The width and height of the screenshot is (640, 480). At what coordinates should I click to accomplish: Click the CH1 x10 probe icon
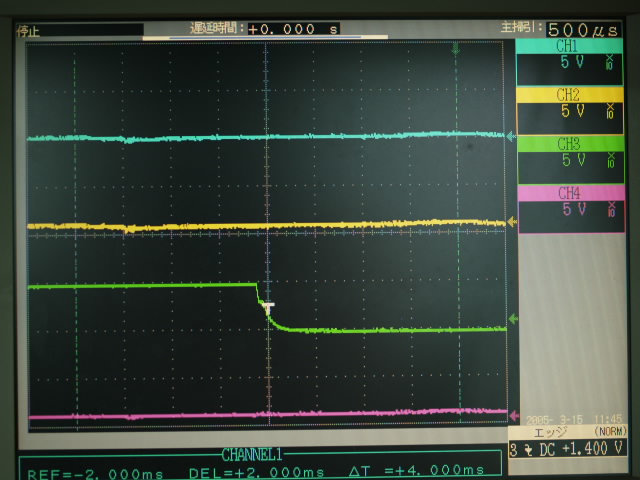click(610, 63)
